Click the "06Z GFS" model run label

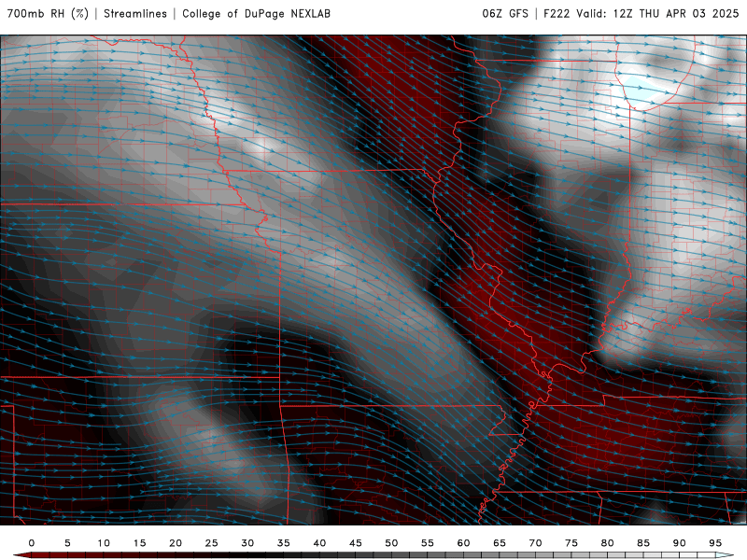[505, 13]
